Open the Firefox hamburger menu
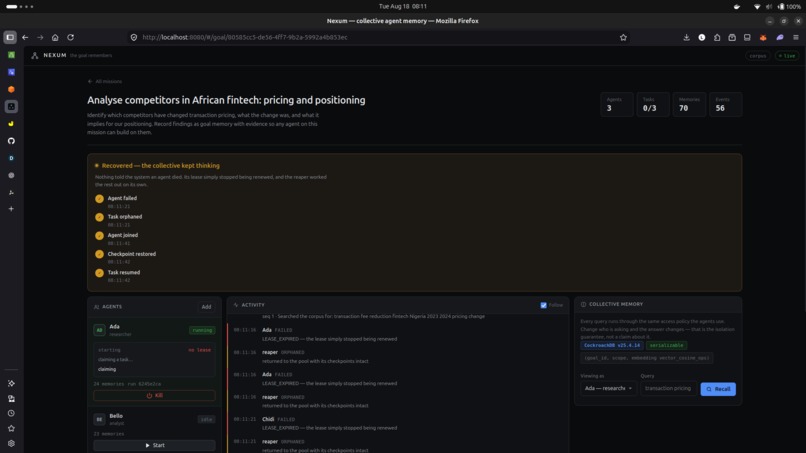This screenshot has width=806, height=453. tap(796, 37)
